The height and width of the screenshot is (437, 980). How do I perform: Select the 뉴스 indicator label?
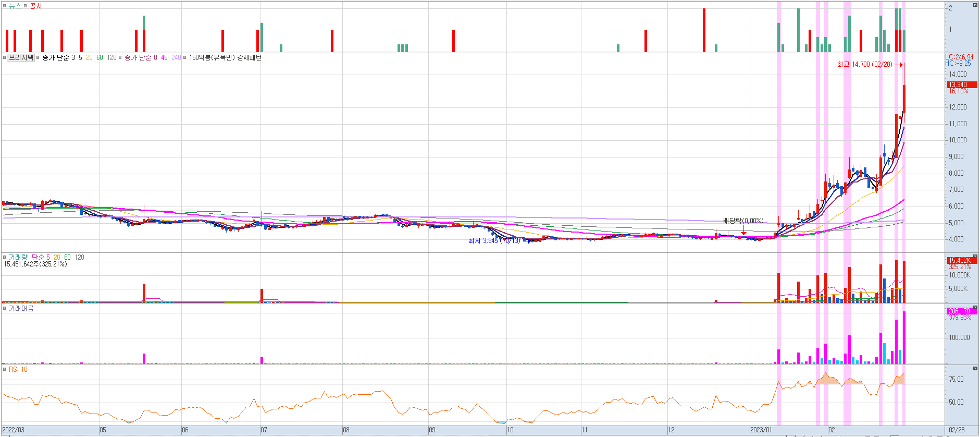pyautogui.click(x=15, y=6)
